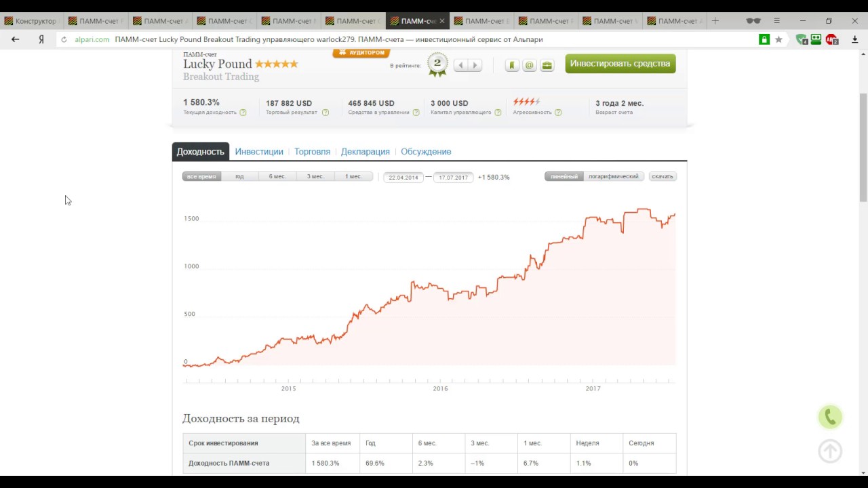The image size is (868, 488).
Task: Click the 'Lucky Pound' account title
Action: click(218, 64)
